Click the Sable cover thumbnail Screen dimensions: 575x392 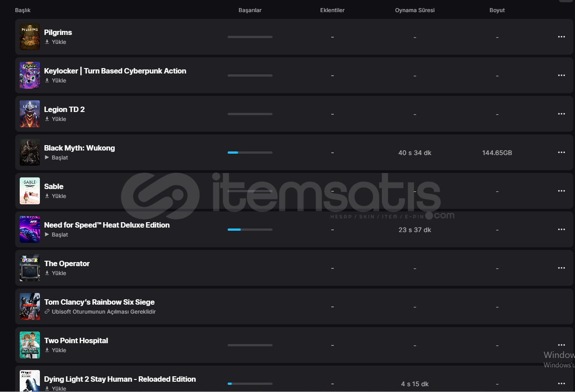30,191
